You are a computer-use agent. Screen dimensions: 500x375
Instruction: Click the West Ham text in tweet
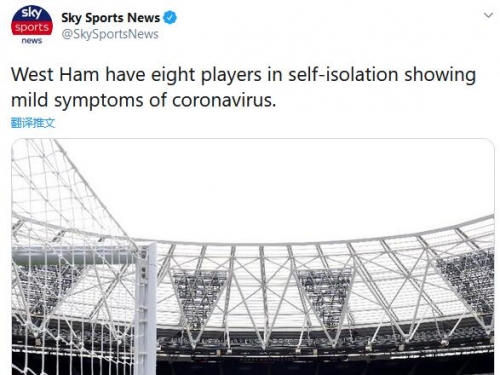(x=55, y=74)
